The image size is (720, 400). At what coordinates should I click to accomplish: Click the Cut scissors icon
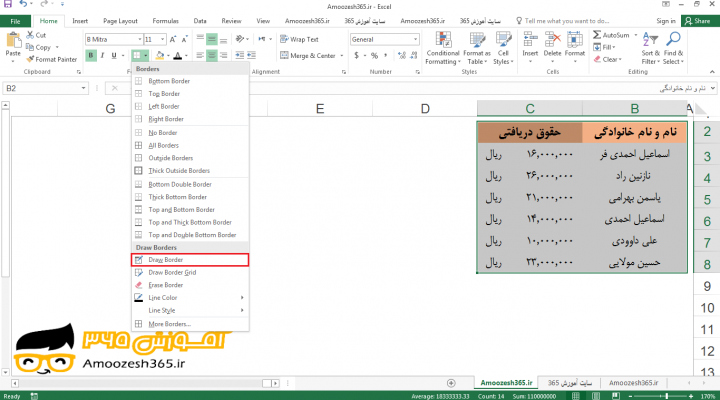[x=30, y=35]
